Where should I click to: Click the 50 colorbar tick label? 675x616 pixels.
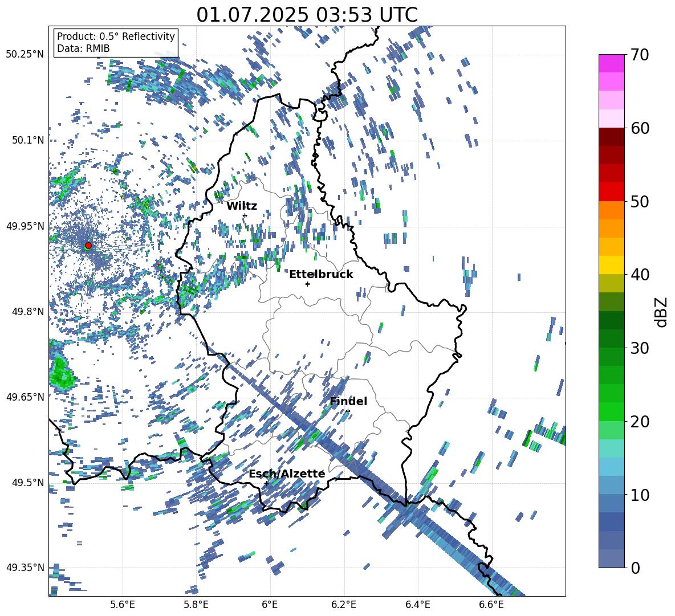tap(639, 201)
